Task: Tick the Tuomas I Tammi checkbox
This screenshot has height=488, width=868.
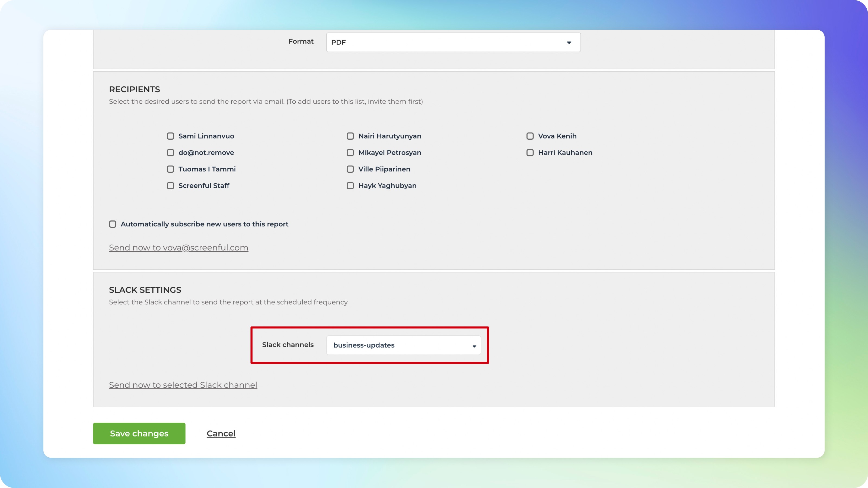Action: 171,169
